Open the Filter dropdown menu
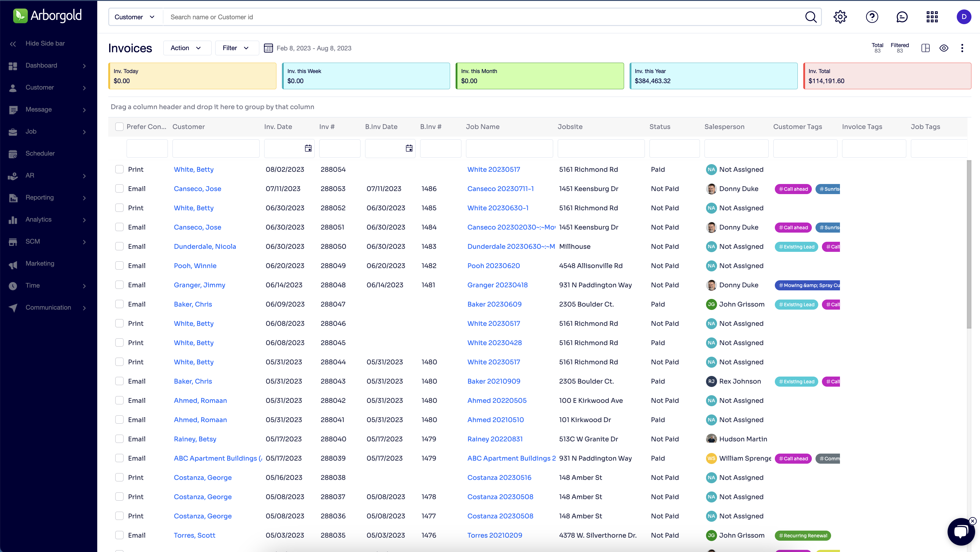Screen dimensions: 980x552 point(235,48)
